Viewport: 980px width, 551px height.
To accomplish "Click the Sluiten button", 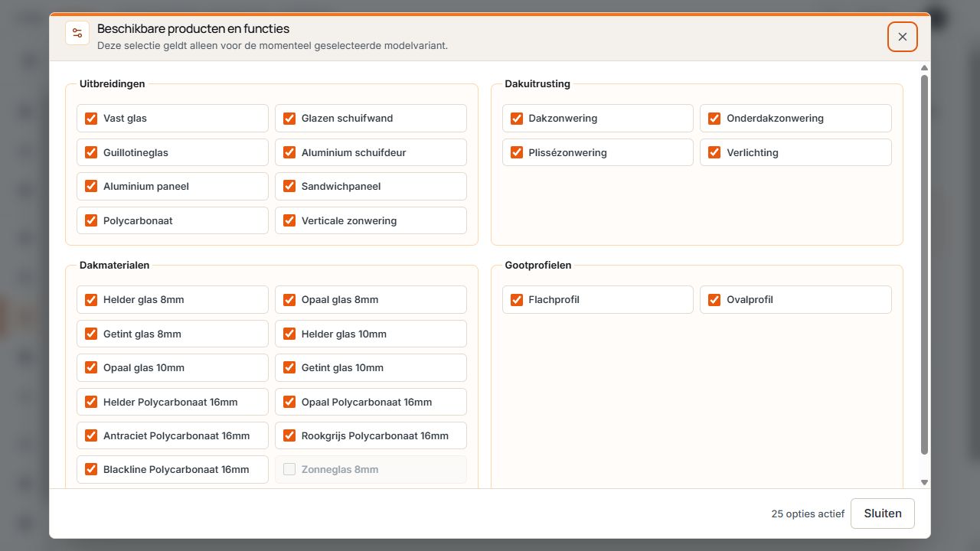I will click(x=883, y=514).
